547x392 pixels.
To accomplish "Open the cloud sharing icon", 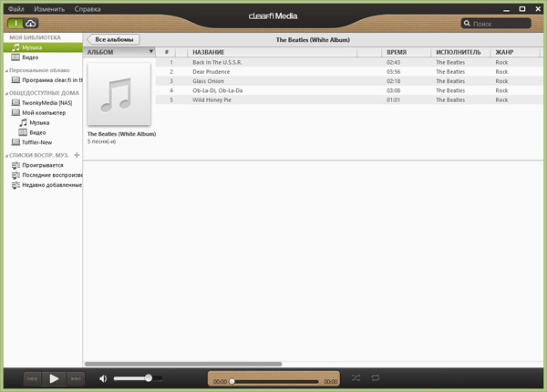I will [x=31, y=23].
